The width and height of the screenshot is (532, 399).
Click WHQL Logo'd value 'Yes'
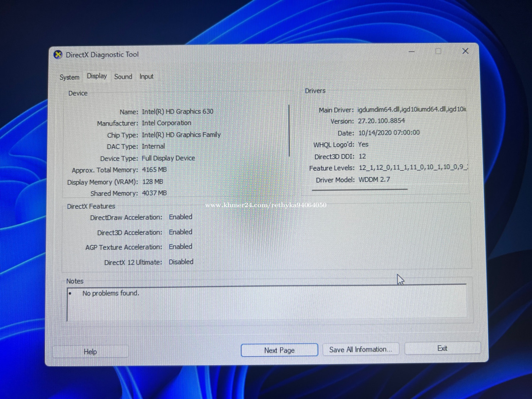363,144
